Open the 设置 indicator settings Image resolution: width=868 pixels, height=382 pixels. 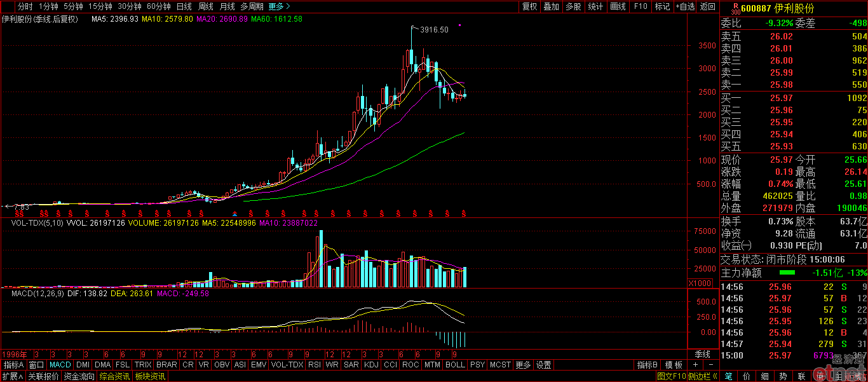coord(544,365)
